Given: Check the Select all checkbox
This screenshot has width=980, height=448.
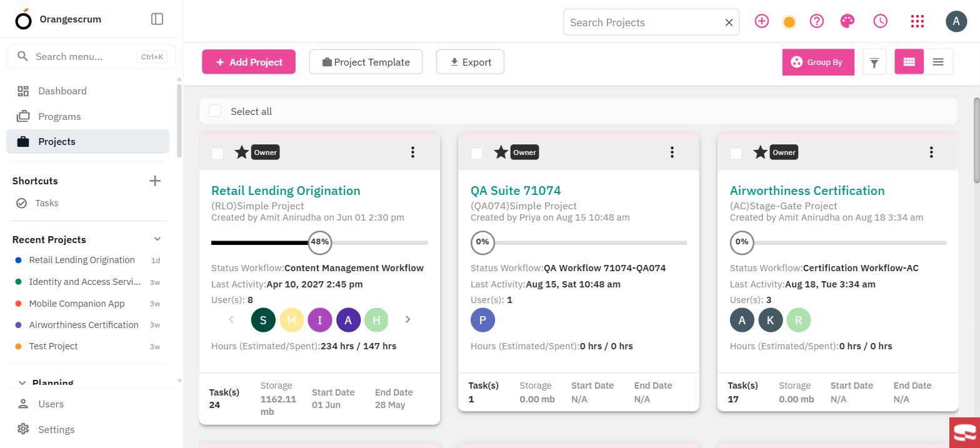Looking at the screenshot, I should (215, 111).
